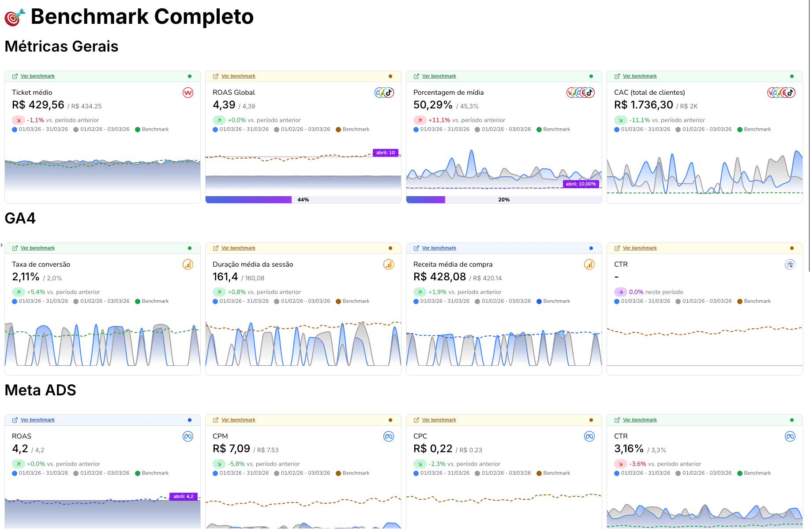Click the 'abril: 10' chart label in ROAS Global
Viewport: 810px width, 532px height.
[x=386, y=153]
